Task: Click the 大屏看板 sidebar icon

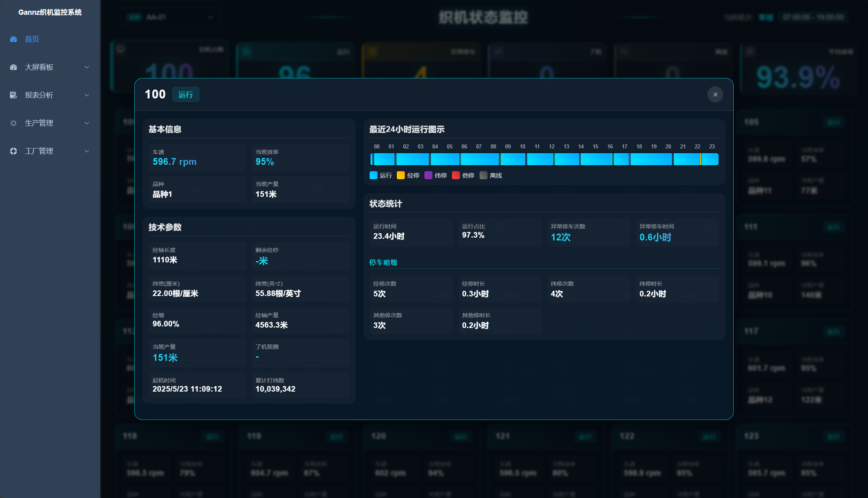Action: click(14, 67)
